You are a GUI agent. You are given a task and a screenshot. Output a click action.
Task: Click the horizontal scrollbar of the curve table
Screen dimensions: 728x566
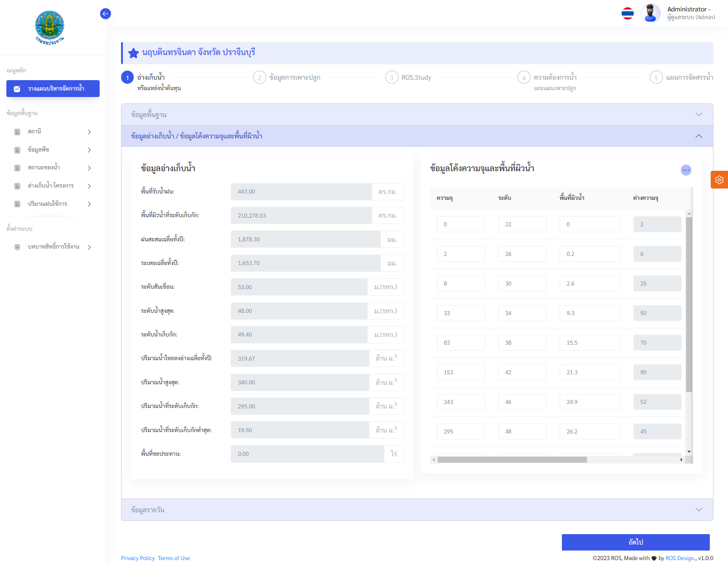(512, 460)
